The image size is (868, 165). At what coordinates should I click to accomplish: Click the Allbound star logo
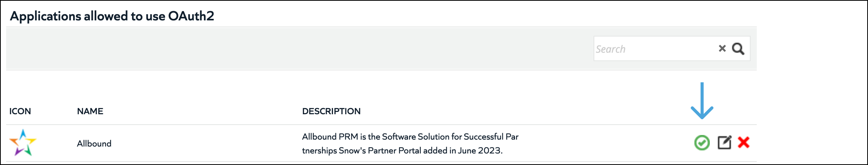tap(23, 143)
